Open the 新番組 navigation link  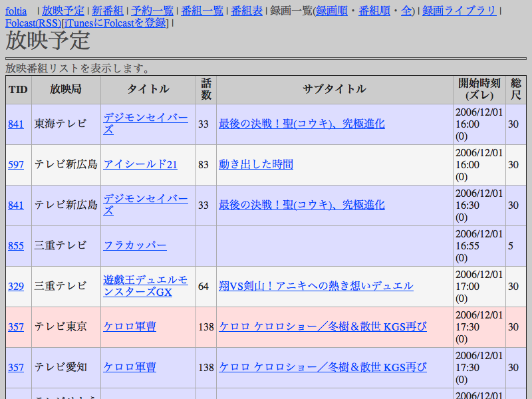(107, 11)
